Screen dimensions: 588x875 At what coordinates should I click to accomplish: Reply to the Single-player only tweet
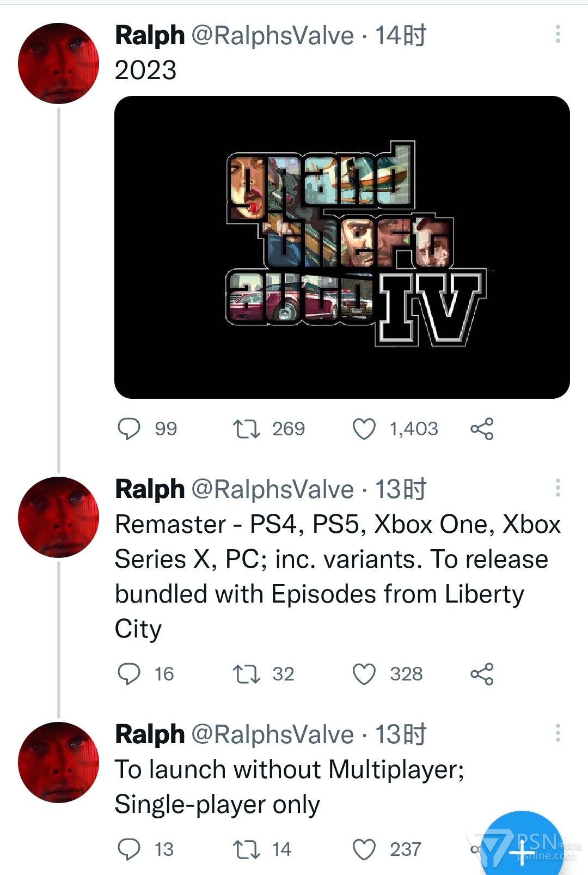(x=129, y=849)
